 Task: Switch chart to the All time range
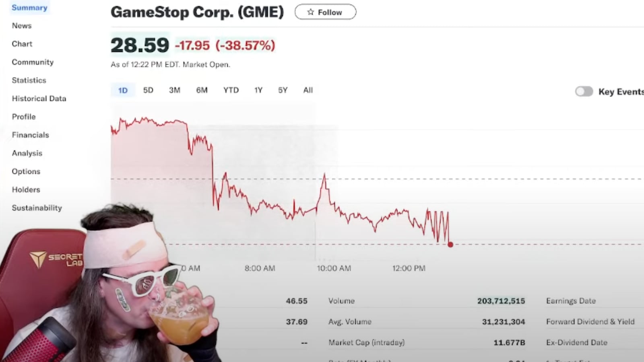pyautogui.click(x=308, y=90)
